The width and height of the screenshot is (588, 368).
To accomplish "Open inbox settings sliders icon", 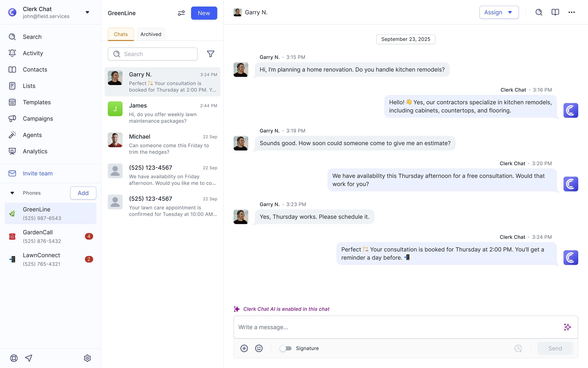I will [x=181, y=13].
